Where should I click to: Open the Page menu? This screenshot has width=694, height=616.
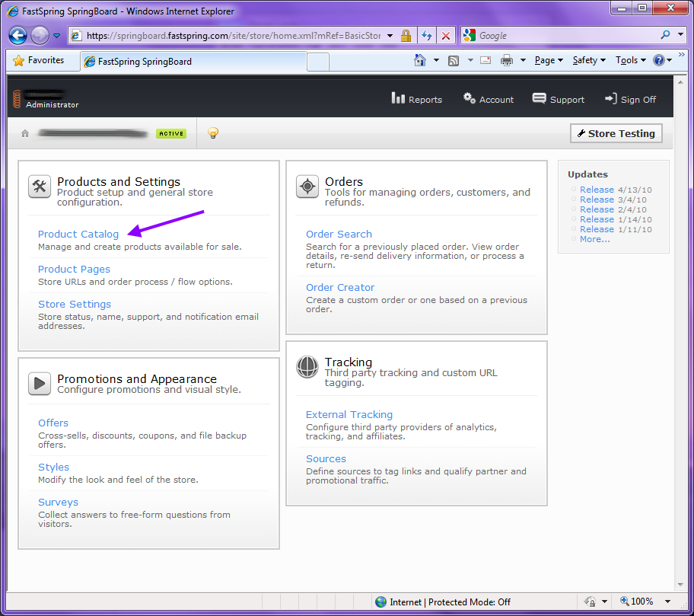[549, 60]
